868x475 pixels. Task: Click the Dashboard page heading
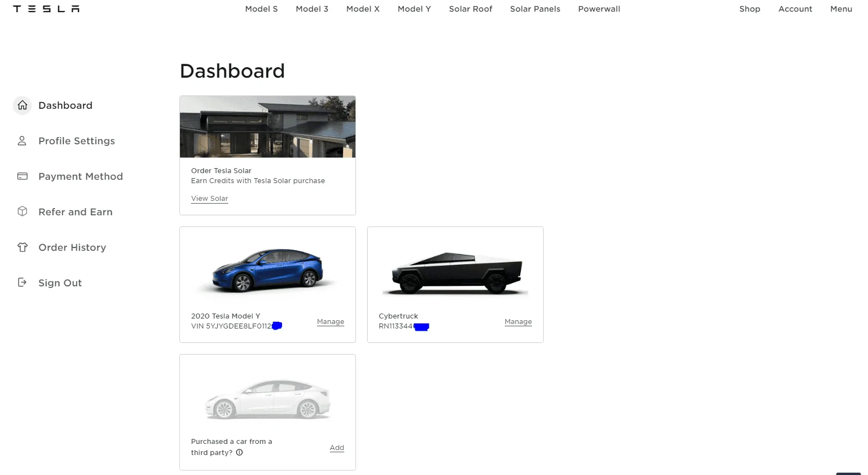[x=232, y=71]
